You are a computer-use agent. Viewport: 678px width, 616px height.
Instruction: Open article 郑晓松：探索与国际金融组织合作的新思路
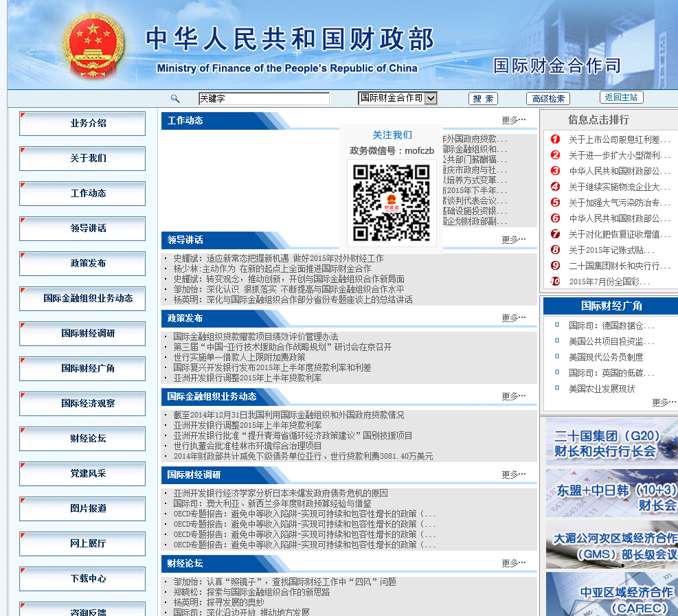pyautogui.click(x=251, y=592)
